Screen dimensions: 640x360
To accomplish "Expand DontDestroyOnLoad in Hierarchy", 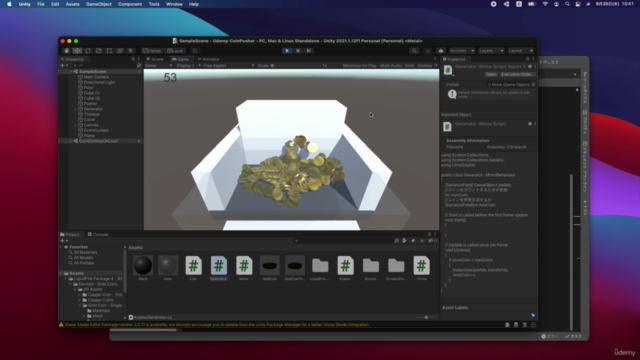I will coord(71,141).
